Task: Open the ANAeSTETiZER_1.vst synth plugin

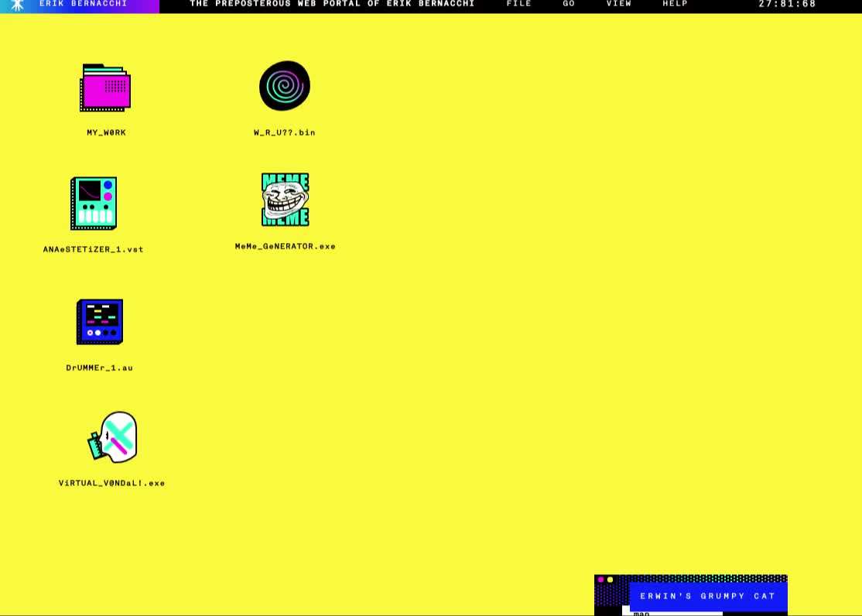Action: (94, 203)
